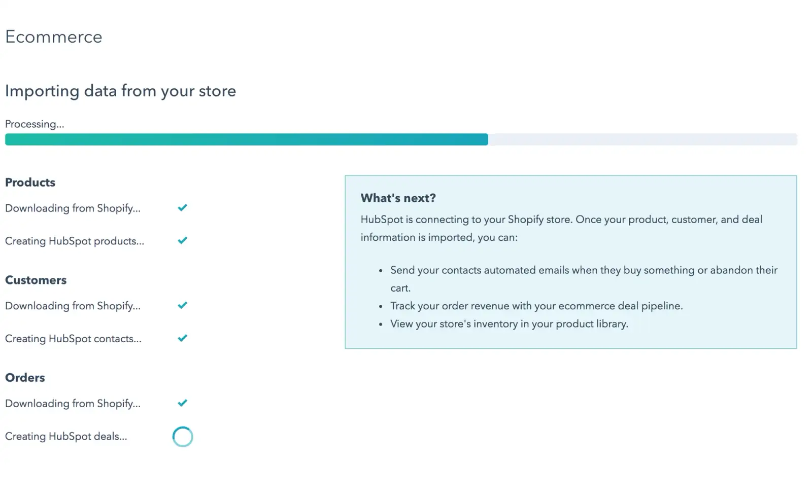Click the Customers section heading
Viewport: 812px width, 504px height.
36,280
